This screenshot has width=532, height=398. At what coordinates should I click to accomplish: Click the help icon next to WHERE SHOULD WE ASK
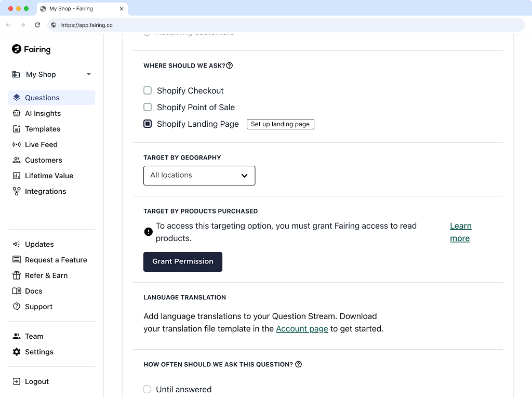pos(230,65)
